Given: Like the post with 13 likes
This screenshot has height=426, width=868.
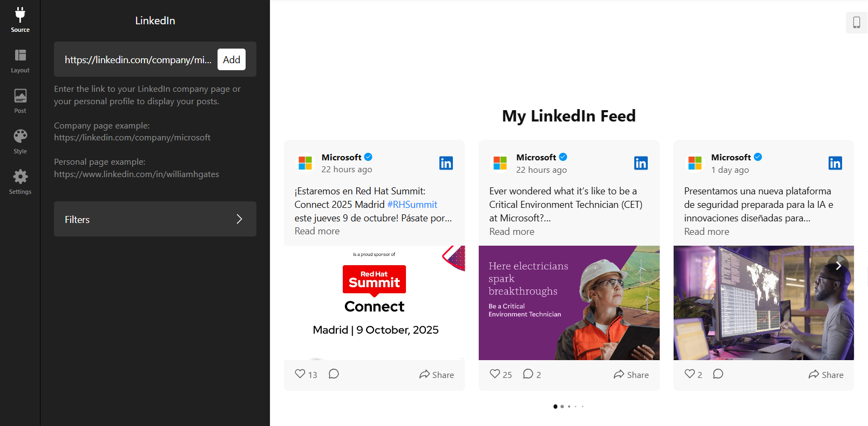Looking at the screenshot, I should point(300,374).
